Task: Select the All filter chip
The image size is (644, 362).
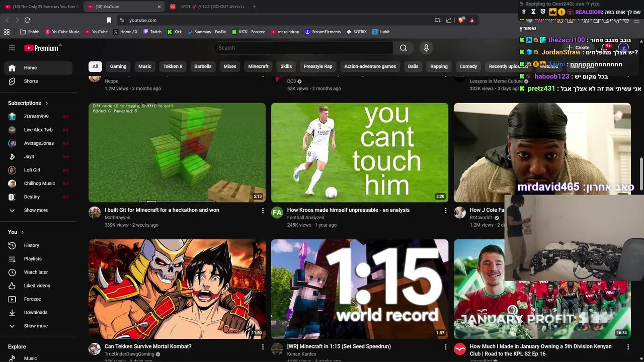Action: click(x=95, y=66)
